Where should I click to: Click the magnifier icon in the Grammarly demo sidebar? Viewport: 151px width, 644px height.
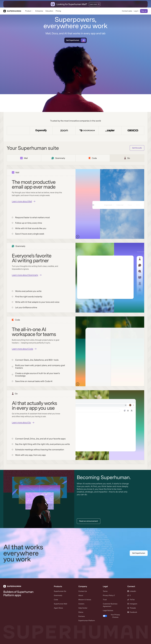(x=140, y=271)
